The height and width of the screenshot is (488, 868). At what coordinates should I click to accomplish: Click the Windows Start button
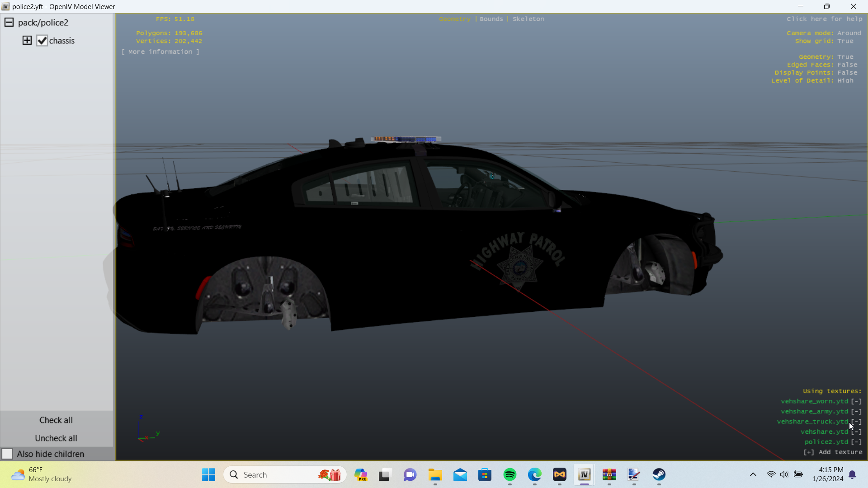[x=208, y=474]
